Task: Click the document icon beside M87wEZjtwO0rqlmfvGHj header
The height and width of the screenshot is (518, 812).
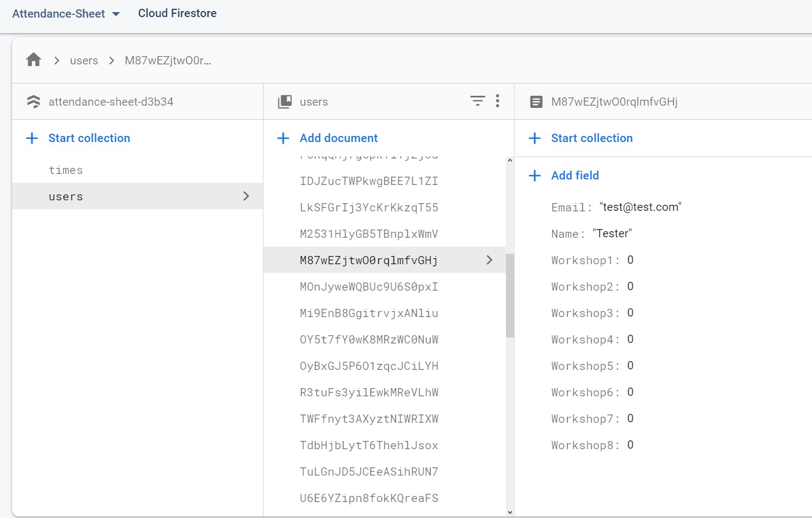Action: click(x=536, y=102)
